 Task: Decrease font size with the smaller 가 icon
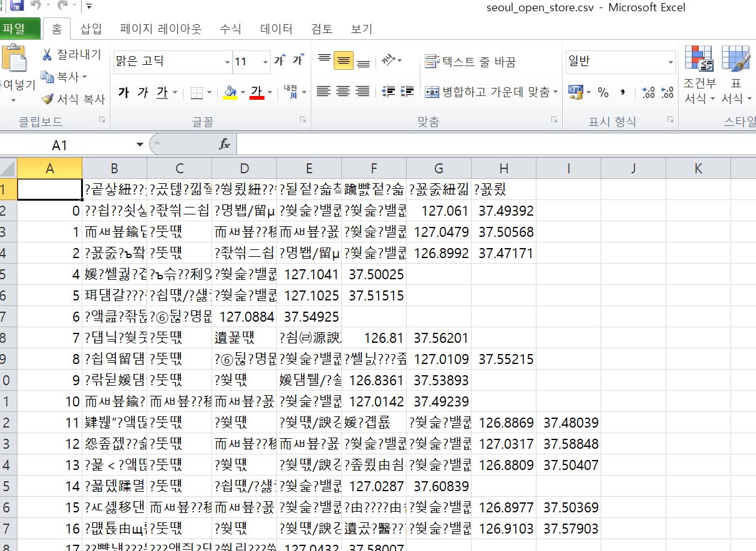point(299,60)
